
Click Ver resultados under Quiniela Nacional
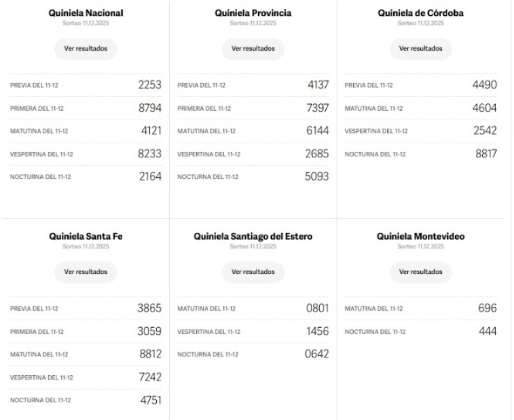click(x=86, y=49)
